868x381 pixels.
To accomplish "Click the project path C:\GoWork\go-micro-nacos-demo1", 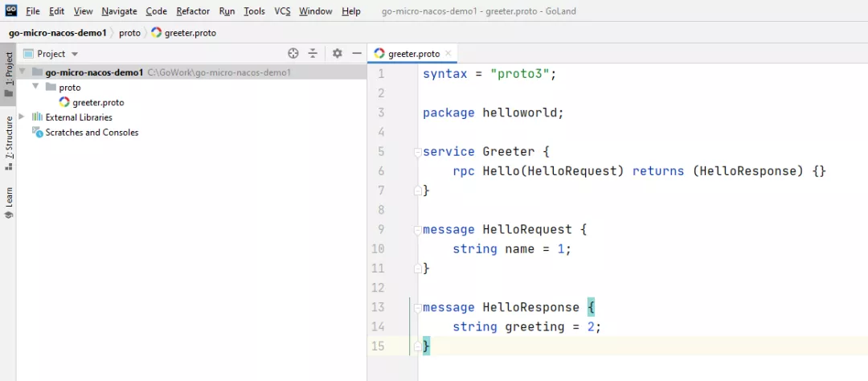I will [x=219, y=72].
